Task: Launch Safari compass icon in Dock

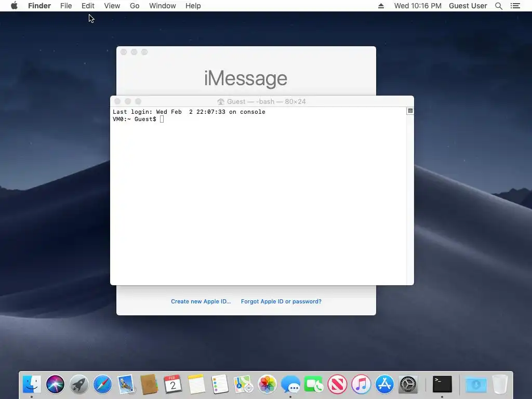Action: click(102, 384)
